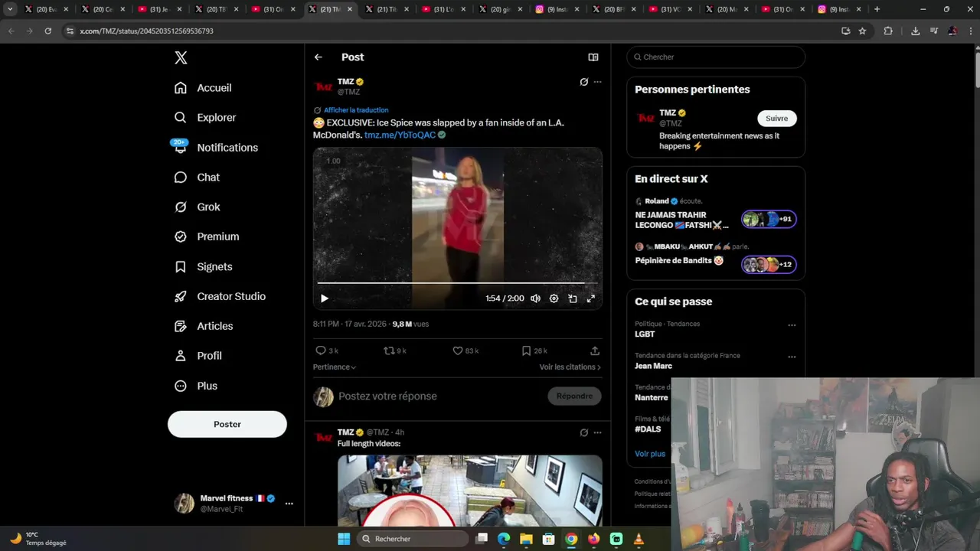Reload the page in Chrome
Image resolution: width=980 pixels, height=551 pixels.
pos(47,31)
